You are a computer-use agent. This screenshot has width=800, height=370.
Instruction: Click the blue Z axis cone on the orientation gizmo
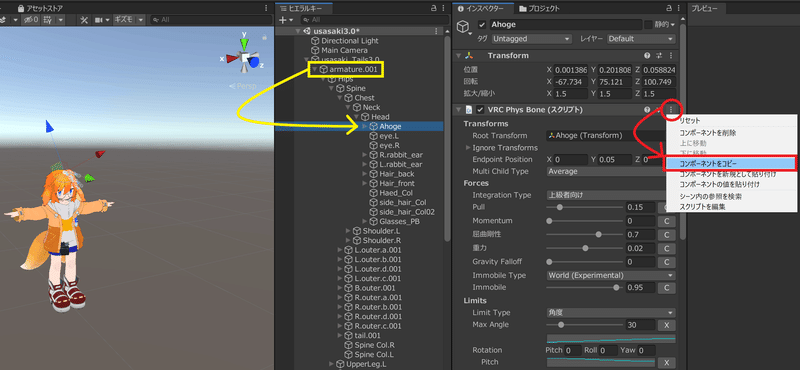click(254, 62)
